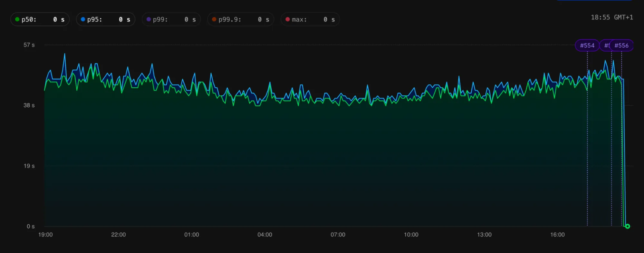Click the green p50 color dot
Image resolution: width=644 pixels, height=253 pixels.
pos(17,19)
